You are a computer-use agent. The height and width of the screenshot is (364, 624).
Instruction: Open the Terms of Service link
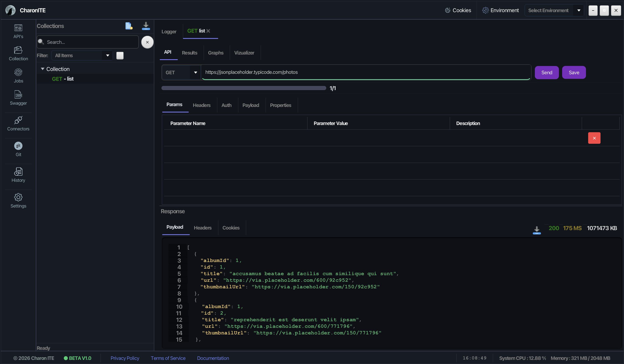click(x=168, y=358)
